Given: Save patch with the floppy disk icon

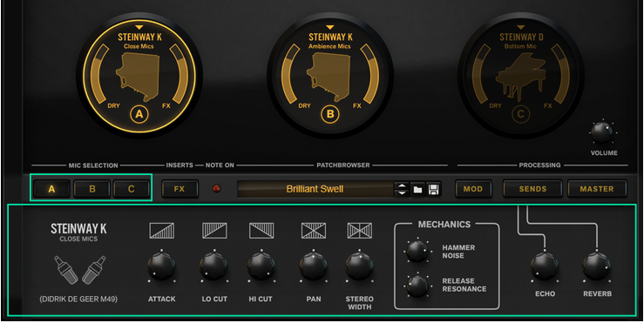Looking at the screenshot, I should [x=434, y=189].
